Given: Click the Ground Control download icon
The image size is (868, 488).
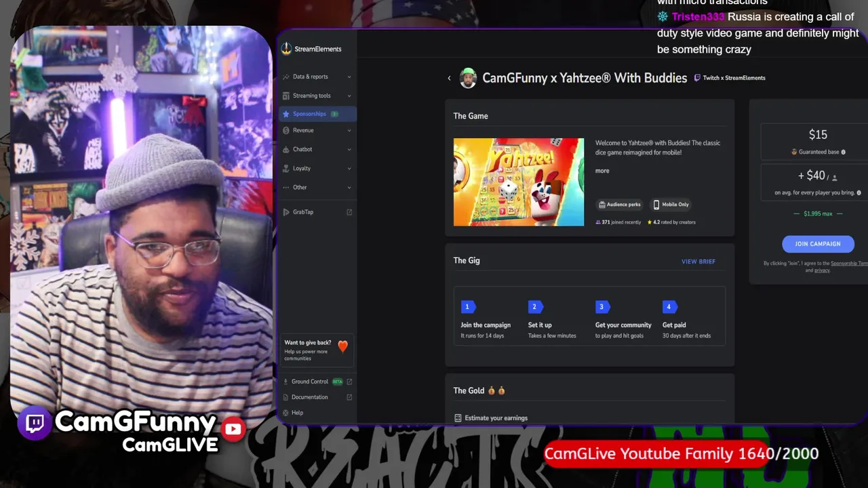Looking at the screenshot, I should pos(285,382).
